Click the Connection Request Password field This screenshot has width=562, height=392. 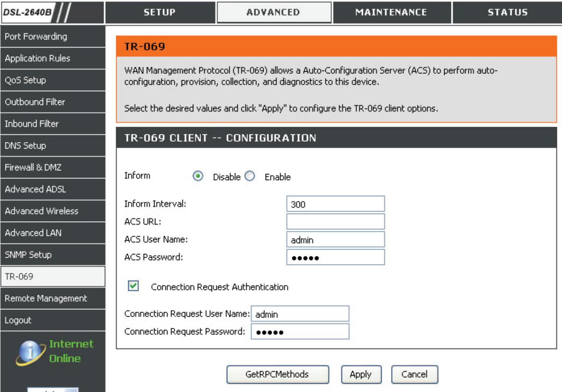(300, 332)
